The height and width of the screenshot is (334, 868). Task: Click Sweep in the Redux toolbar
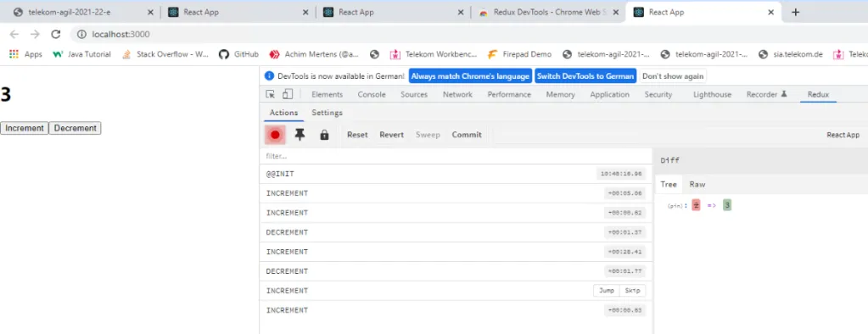(x=428, y=135)
